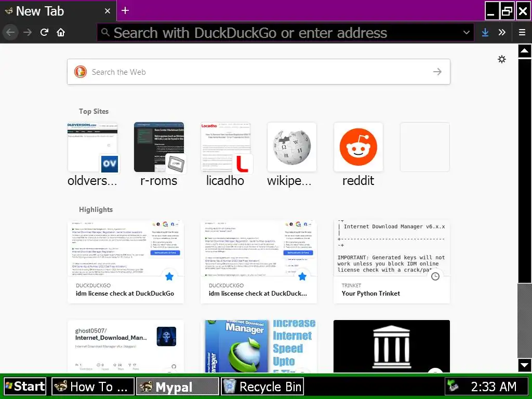The height and width of the screenshot is (399, 532).
Task: Open the Your Python Trinket highlight
Action: click(x=392, y=262)
